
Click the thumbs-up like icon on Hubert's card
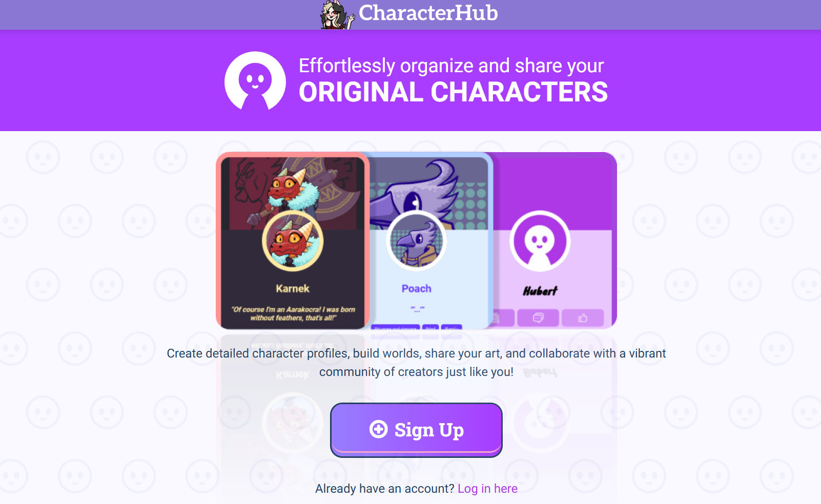583,318
